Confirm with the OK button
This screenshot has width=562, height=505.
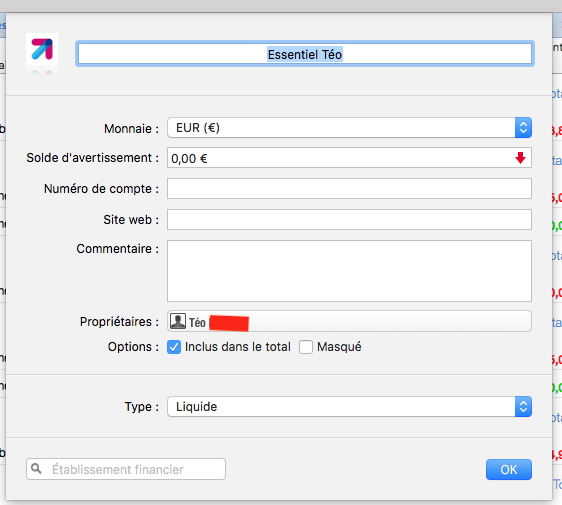point(509,469)
